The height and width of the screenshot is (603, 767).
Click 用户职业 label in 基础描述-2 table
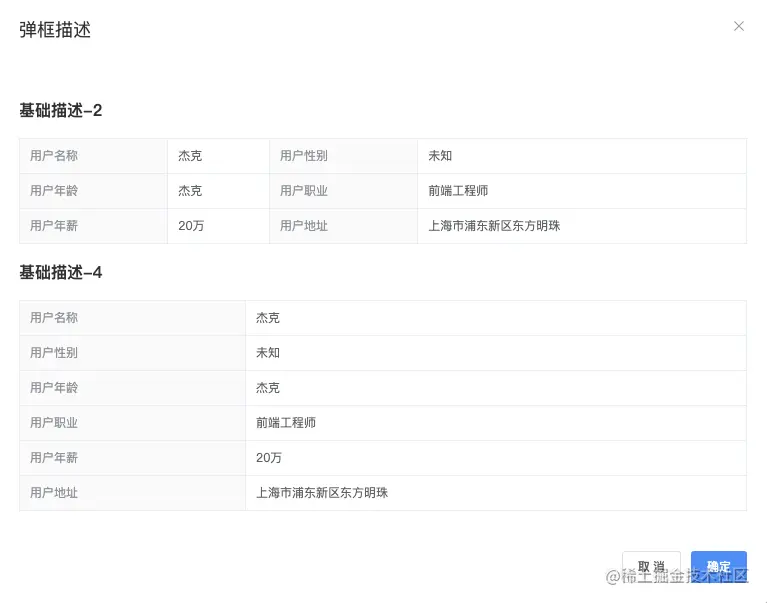(304, 191)
